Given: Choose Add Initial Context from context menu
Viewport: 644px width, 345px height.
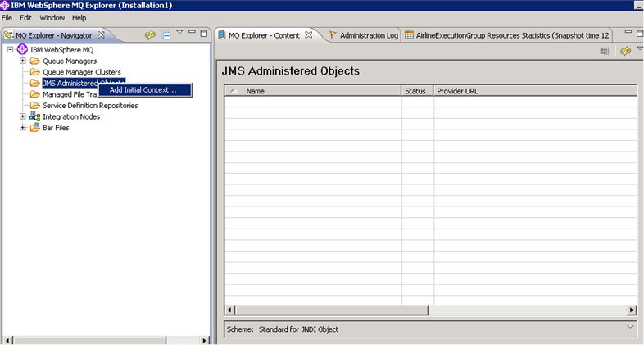Looking at the screenshot, I should tap(145, 90).
